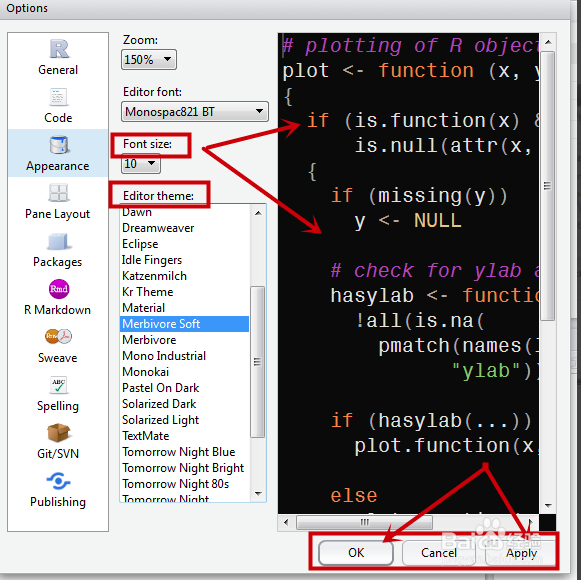Click the preview horizontal scrollbar thumb
581x580 pixels.
point(364,522)
